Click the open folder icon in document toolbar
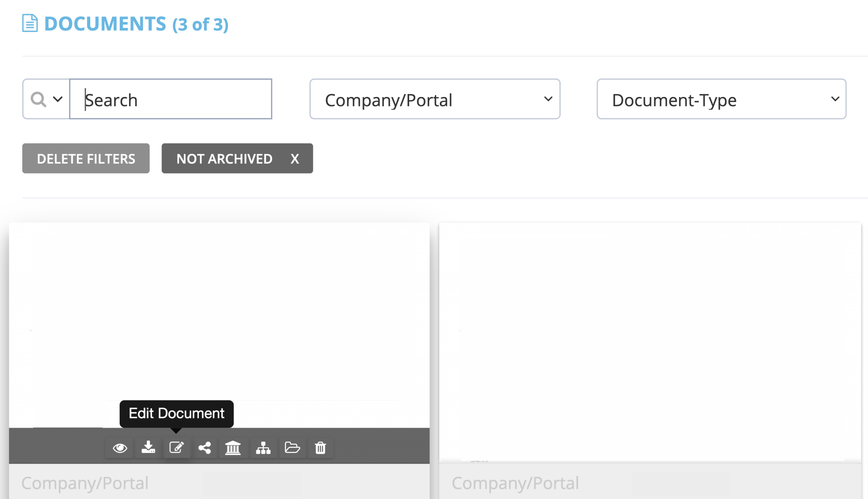Screen dimensions: 868x499 (x=292, y=448)
